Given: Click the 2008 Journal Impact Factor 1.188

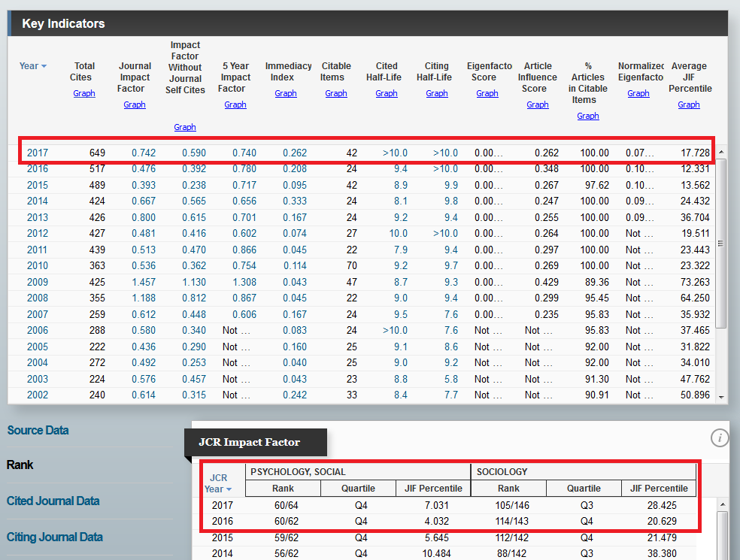Looking at the screenshot, I should (x=144, y=298).
